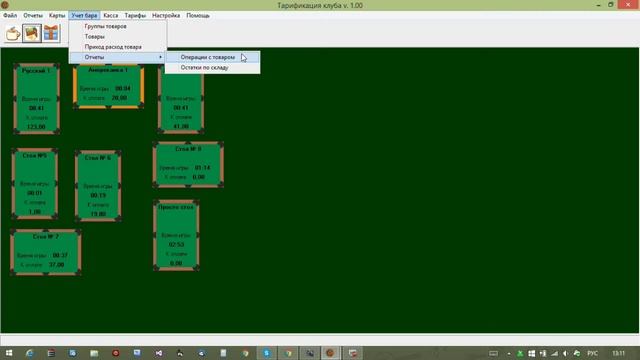Open the Тарифы menu
Viewport: 640px width, 360px height.
tap(135, 16)
